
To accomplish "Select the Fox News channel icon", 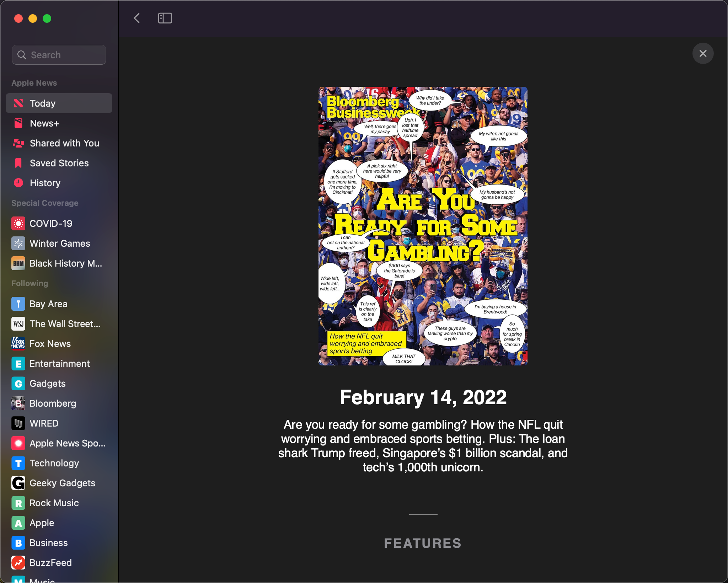I will [x=18, y=344].
